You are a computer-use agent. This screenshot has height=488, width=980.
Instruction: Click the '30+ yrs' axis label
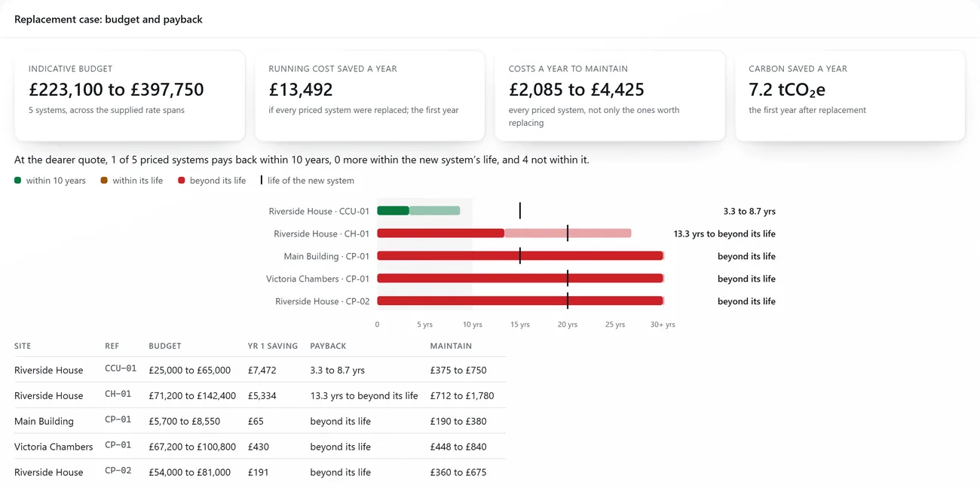point(663,325)
